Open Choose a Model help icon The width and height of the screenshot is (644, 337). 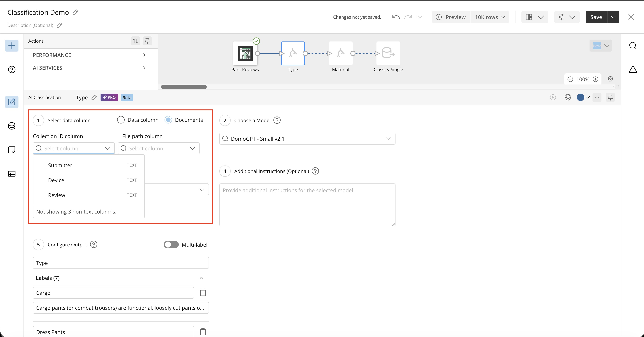tap(277, 120)
